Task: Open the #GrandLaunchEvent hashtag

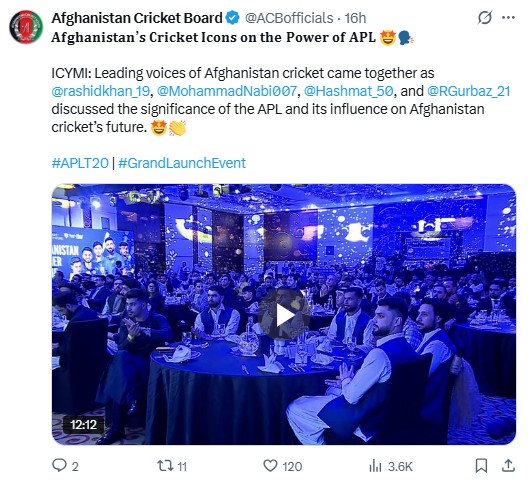Action: point(182,163)
